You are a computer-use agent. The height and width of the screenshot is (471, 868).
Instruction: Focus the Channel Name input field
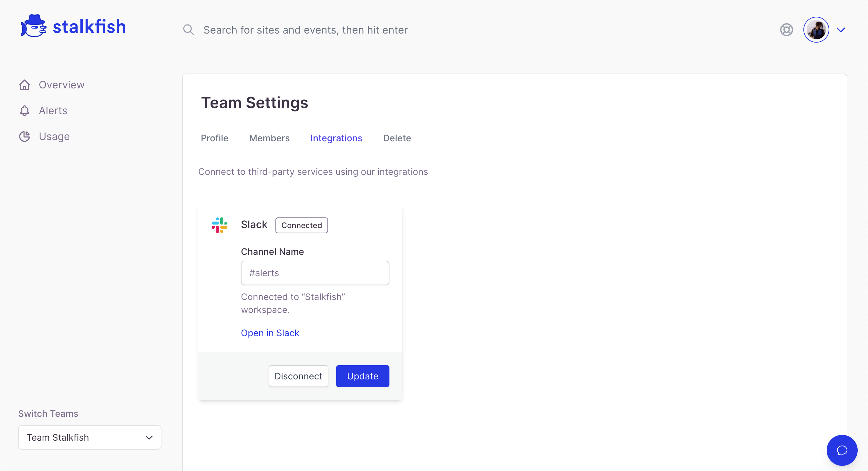(315, 273)
